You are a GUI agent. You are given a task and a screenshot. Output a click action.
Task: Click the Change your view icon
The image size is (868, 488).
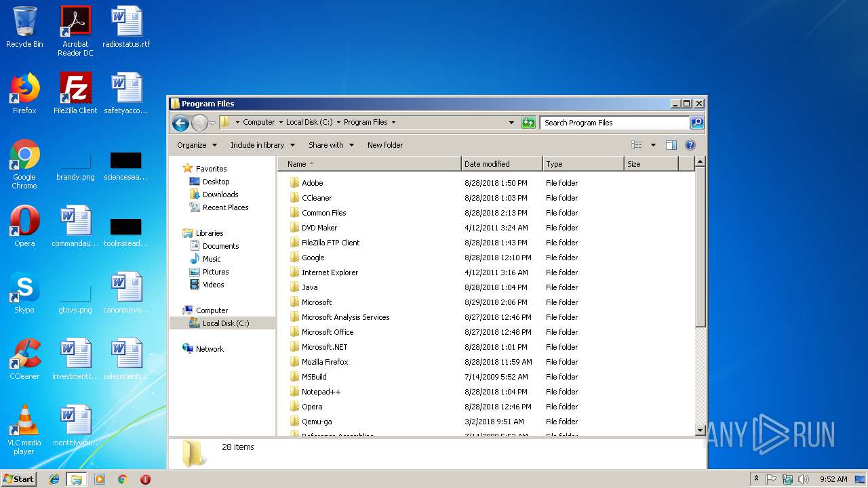(x=636, y=145)
